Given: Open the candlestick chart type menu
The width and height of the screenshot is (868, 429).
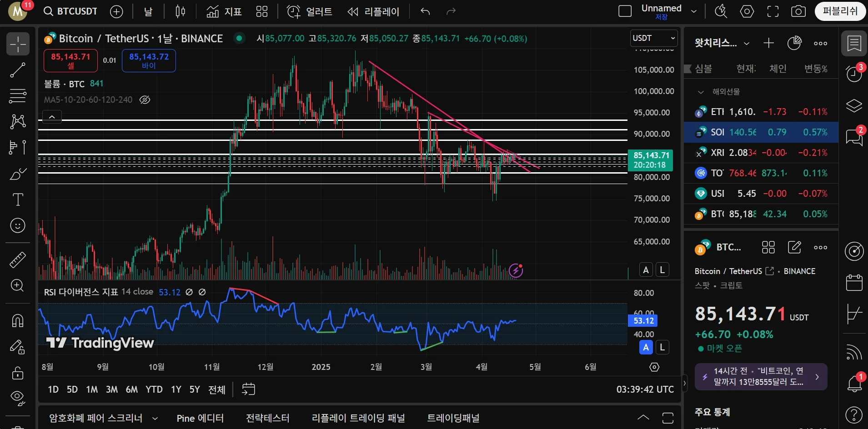Looking at the screenshot, I should point(181,12).
